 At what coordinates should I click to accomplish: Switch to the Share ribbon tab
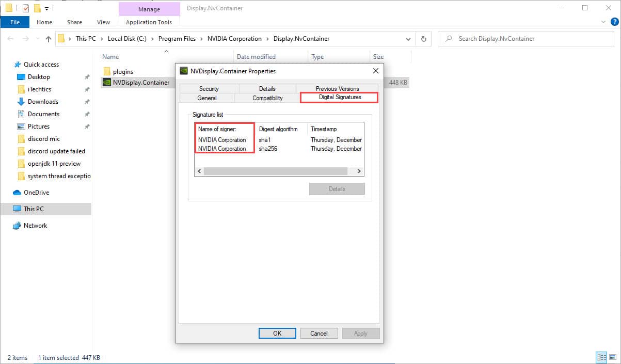coord(74,22)
